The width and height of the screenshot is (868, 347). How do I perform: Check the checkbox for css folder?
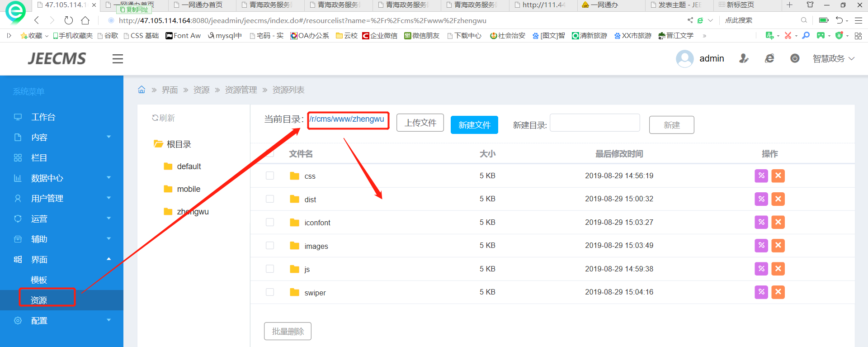click(x=270, y=176)
